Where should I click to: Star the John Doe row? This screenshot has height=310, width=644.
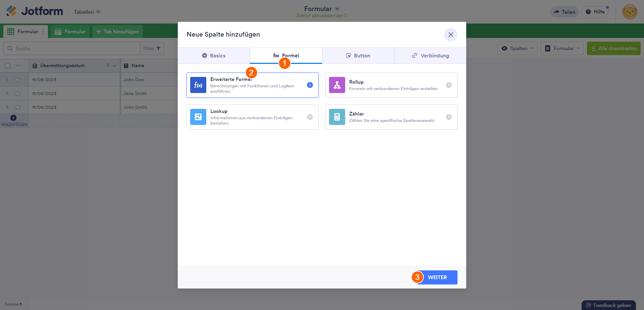(18, 80)
